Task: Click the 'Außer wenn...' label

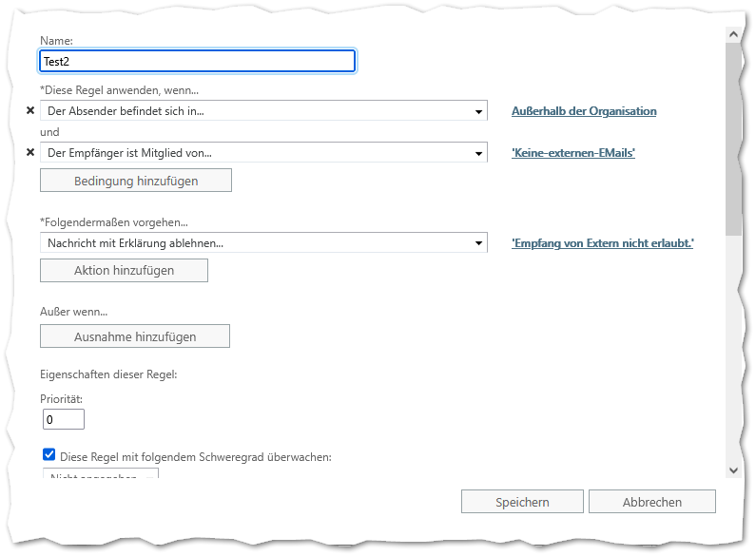Action: [x=74, y=312]
